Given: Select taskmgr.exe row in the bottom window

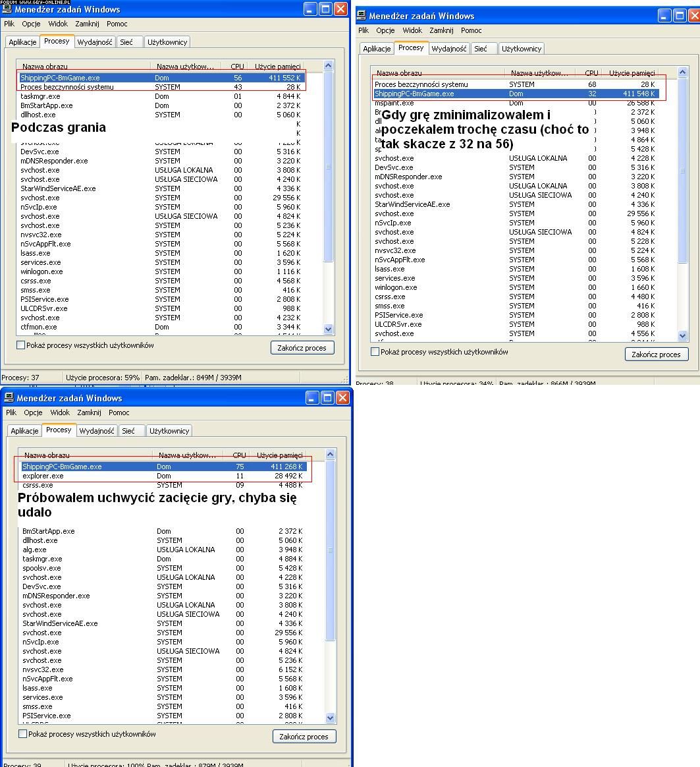Looking at the screenshot, I should tap(163, 559).
